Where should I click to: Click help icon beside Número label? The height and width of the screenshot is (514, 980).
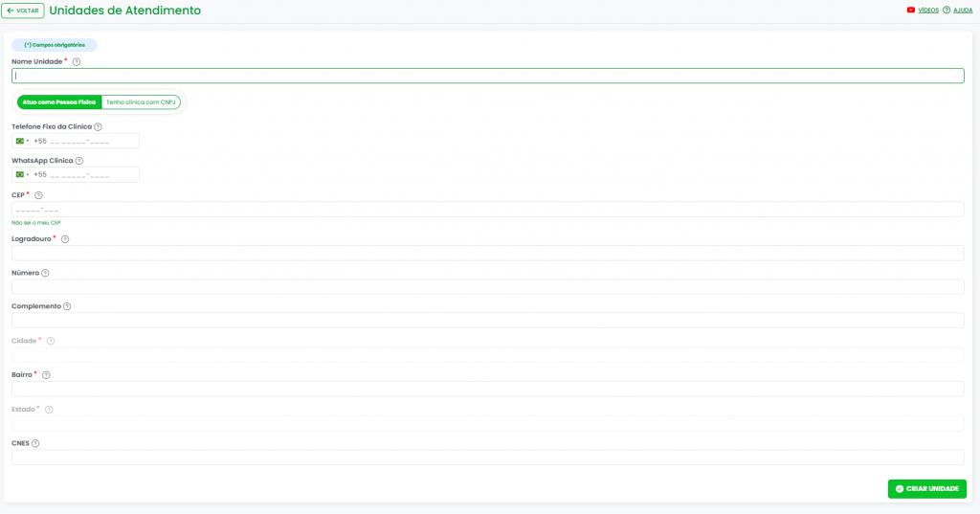(45, 273)
